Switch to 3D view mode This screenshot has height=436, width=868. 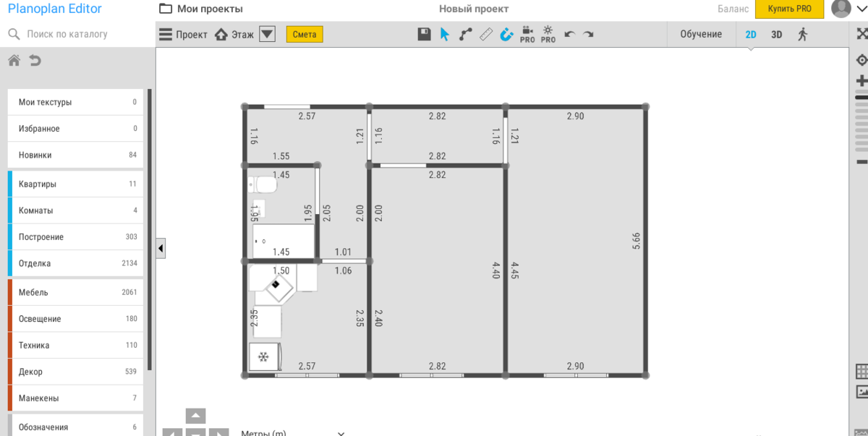point(776,34)
